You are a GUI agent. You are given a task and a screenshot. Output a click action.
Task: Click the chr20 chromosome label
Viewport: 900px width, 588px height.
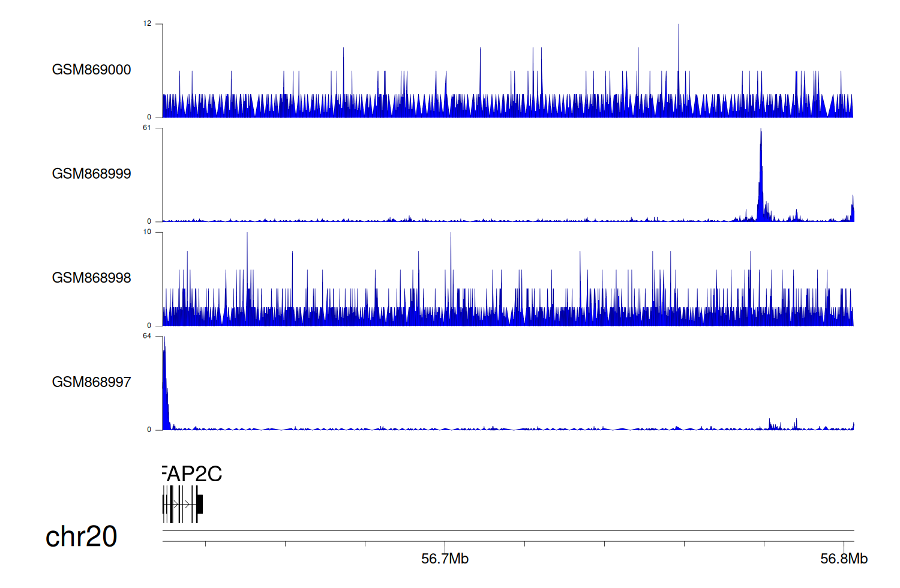pos(81,536)
